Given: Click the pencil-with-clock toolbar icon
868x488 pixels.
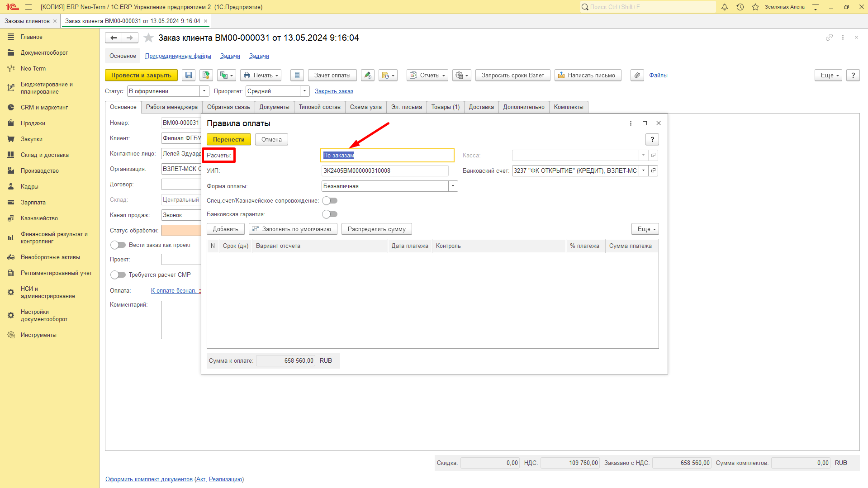Looking at the screenshot, I should (x=368, y=76).
